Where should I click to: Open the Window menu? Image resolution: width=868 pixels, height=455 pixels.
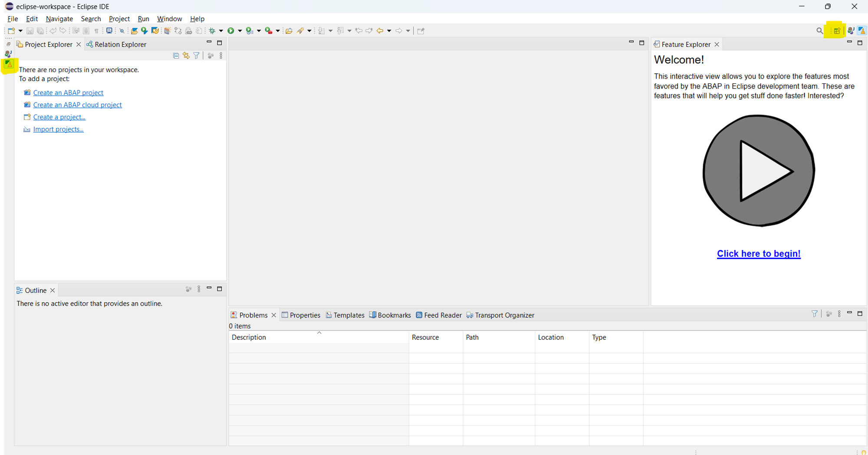[x=169, y=19]
